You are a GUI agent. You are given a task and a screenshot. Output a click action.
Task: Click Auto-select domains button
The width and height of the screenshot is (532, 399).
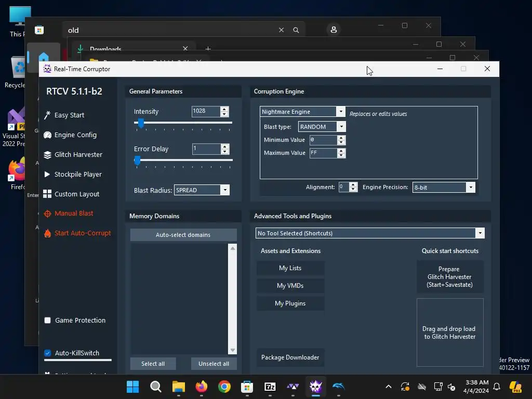pos(183,235)
